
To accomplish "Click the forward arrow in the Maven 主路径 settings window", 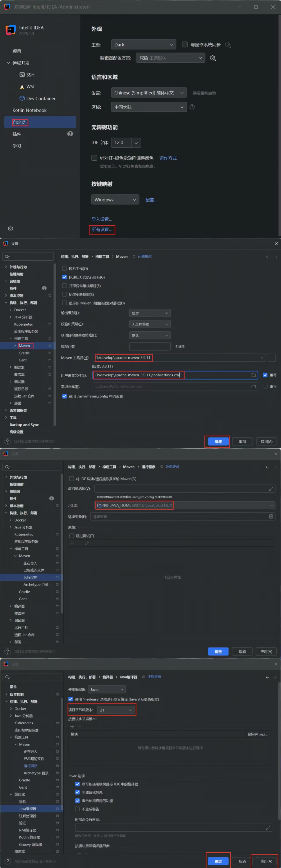I will [275, 257].
